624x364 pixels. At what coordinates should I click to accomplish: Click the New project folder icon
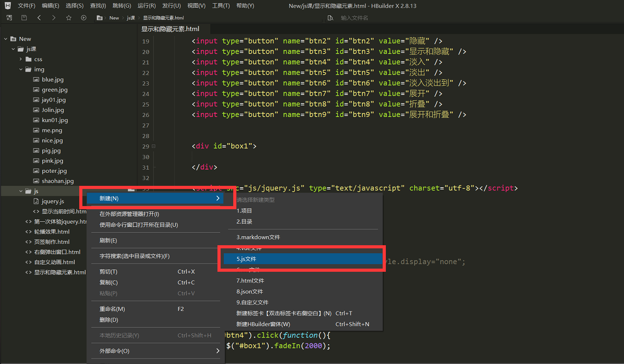14,39
